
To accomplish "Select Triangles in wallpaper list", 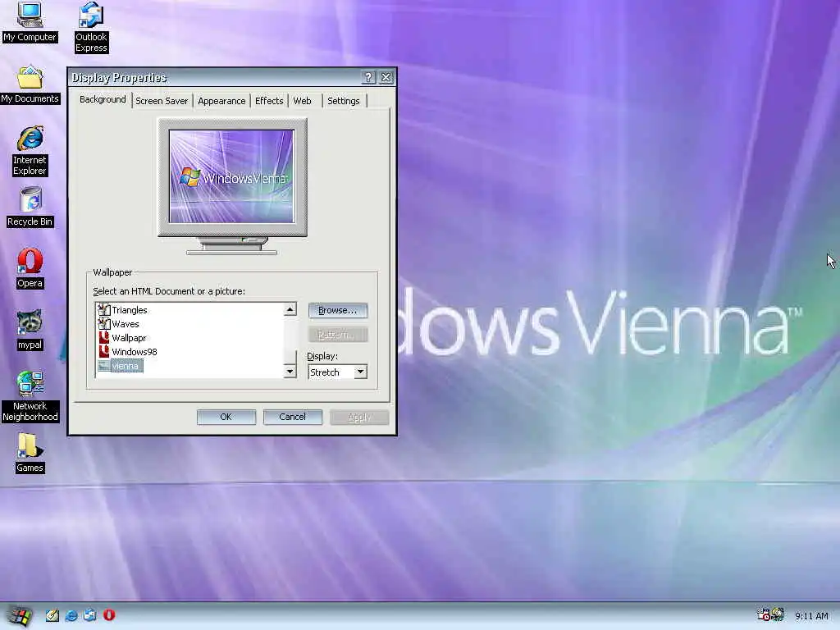I will [x=129, y=310].
